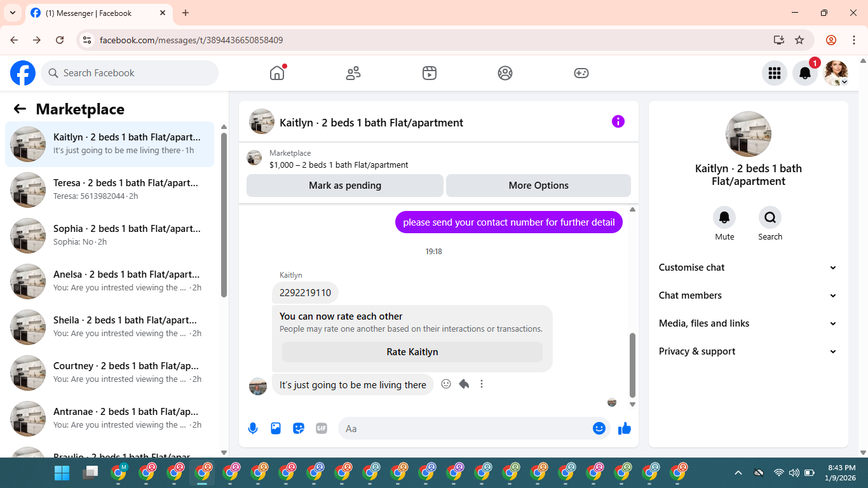
Task: Open the Reels video icon
Action: [430, 73]
